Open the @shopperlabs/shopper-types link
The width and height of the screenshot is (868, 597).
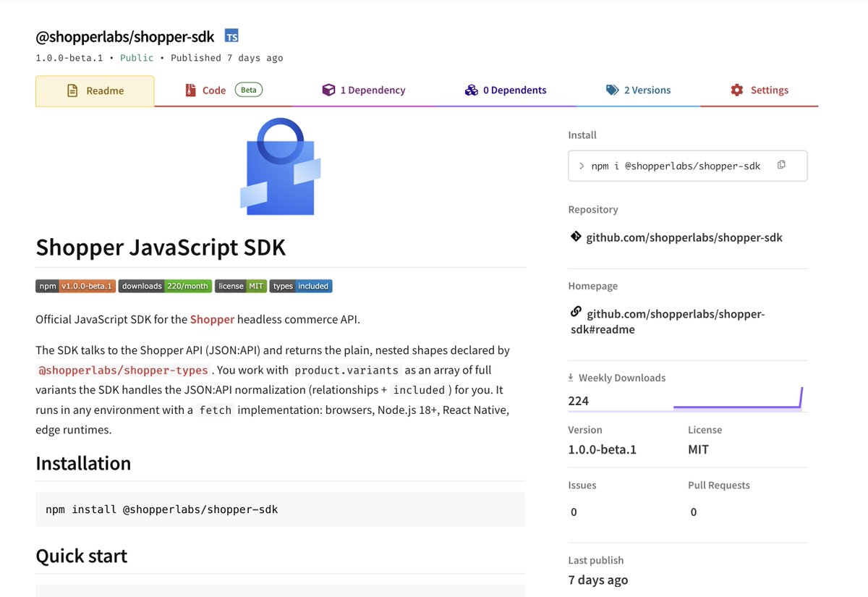click(124, 370)
